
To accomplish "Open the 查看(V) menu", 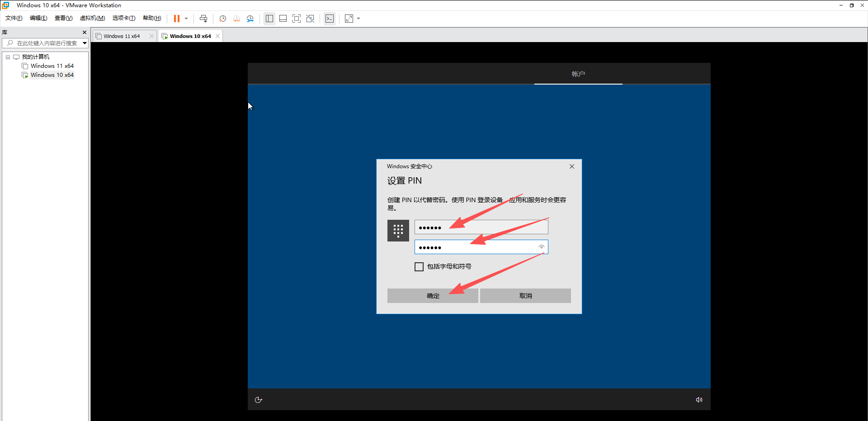I will tap(63, 18).
